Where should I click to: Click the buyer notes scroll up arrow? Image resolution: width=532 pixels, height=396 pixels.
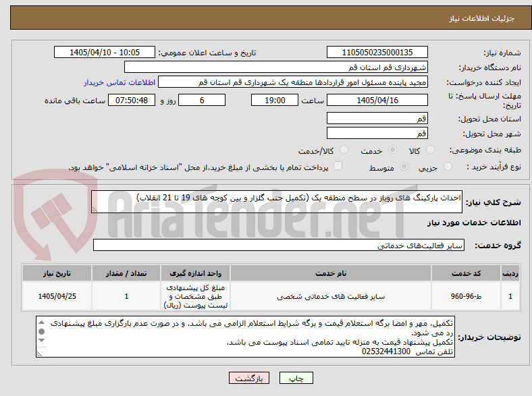pos(41,322)
